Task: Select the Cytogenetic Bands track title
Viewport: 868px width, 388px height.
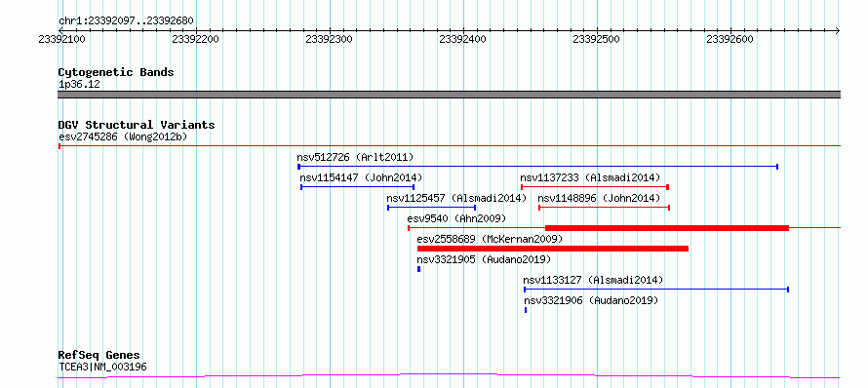Action: click(x=116, y=72)
